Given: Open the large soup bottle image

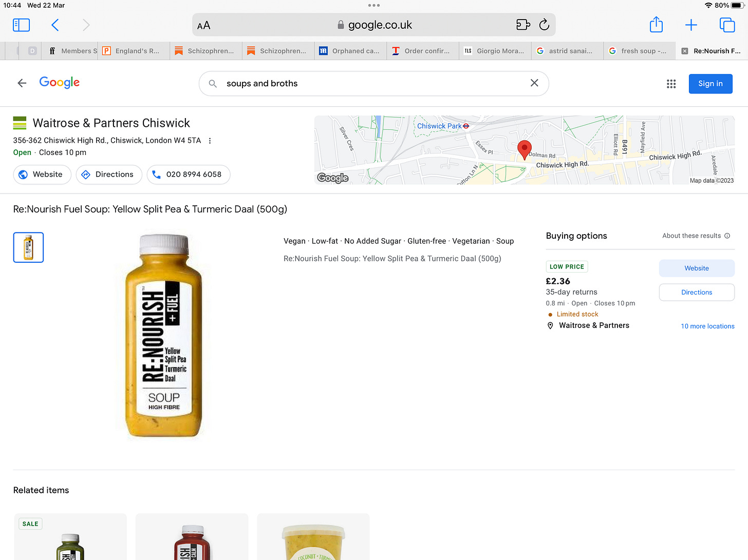Looking at the screenshot, I should 164,336.
